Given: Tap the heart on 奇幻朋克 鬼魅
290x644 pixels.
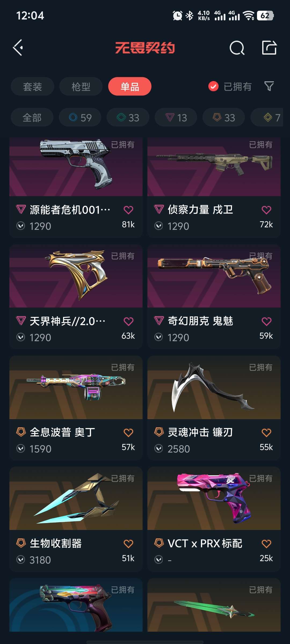Looking at the screenshot, I should (x=266, y=321).
